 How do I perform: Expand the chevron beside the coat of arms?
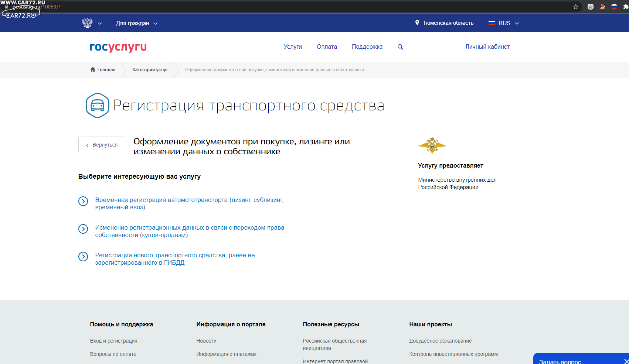coord(100,23)
